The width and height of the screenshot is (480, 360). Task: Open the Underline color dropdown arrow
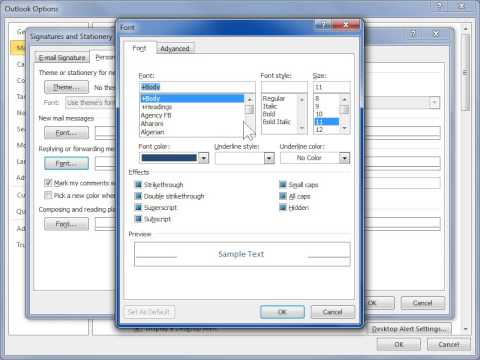coord(344,158)
